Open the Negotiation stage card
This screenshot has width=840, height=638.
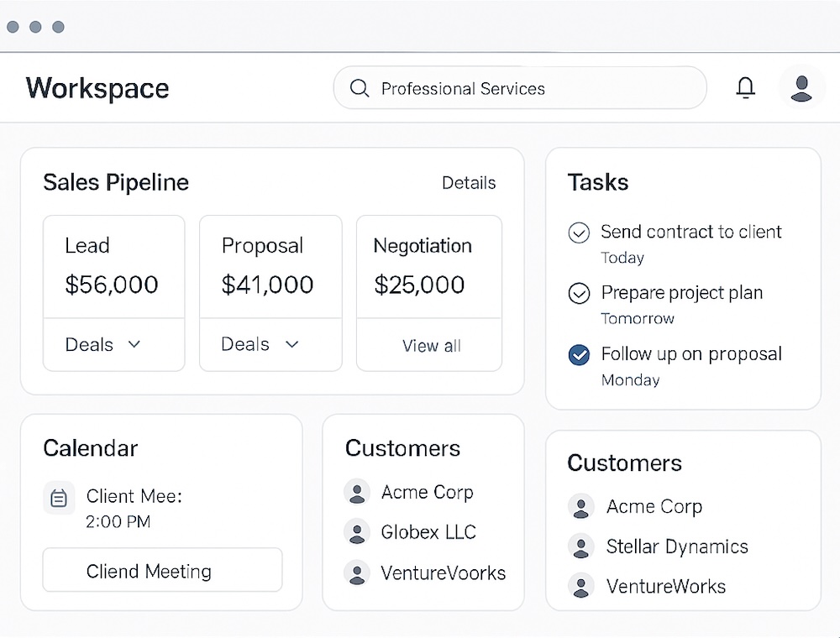coord(428,266)
